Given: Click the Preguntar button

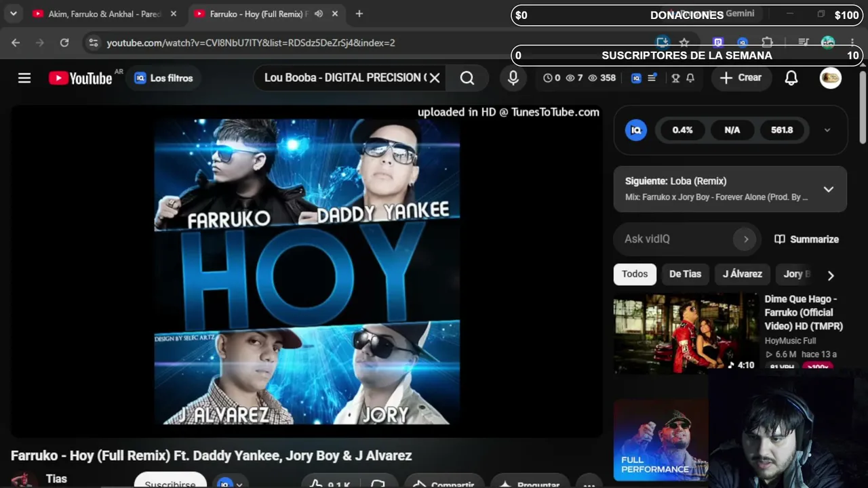Looking at the screenshot, I should [529, 483].
